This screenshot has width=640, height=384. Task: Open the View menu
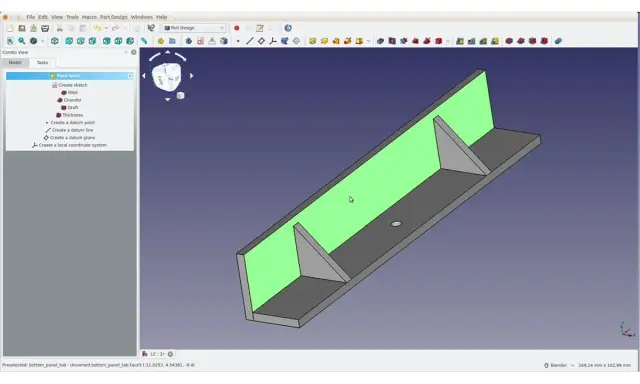[x=57, y=17]
